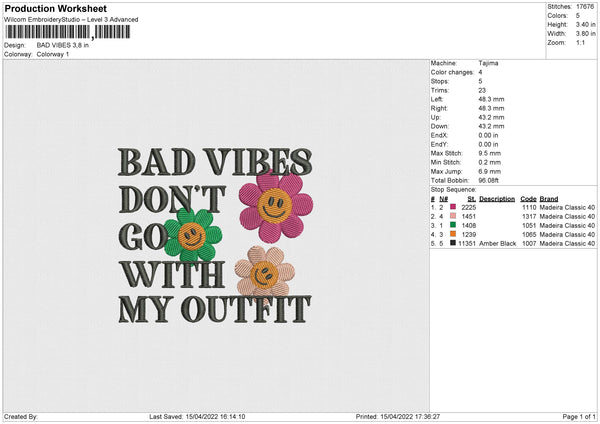Click the 'Code' column header
This screenshot has height=424, width=600.
(x=528, y=199)
